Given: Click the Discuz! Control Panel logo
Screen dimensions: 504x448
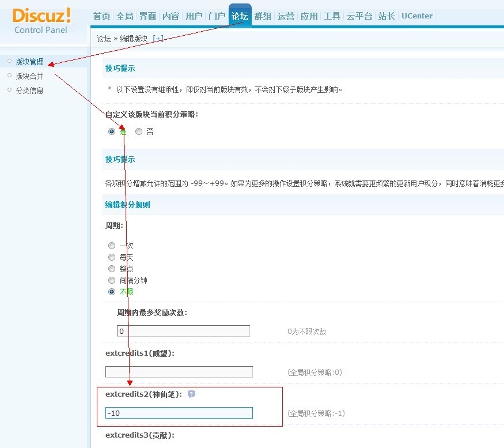Looking at the screenshot, I should point(41,21).
